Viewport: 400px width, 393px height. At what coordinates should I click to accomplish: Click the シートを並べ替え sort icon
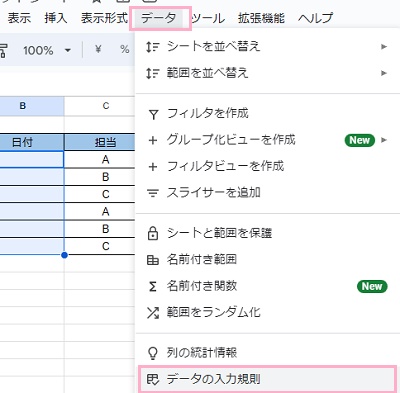point(153,47)
